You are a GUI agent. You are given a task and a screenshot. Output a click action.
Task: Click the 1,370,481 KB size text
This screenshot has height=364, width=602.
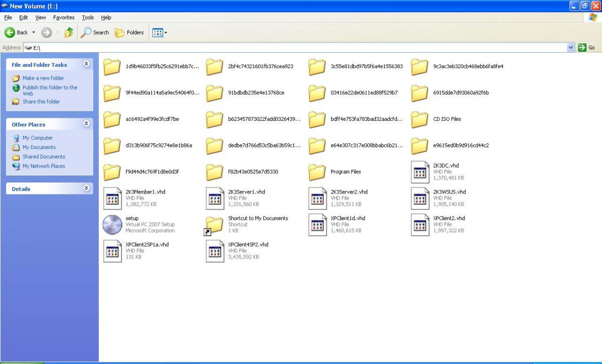[448, 178]
